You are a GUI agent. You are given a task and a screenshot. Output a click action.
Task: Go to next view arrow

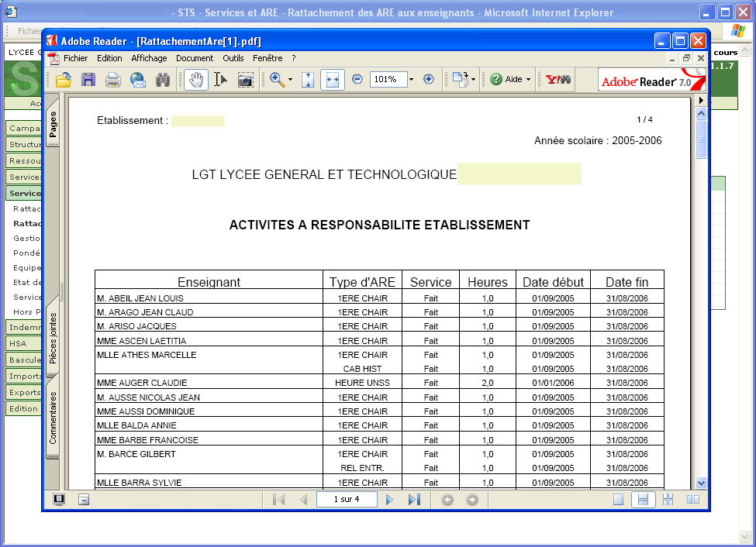pyautogui.click(x=472, y=500)
